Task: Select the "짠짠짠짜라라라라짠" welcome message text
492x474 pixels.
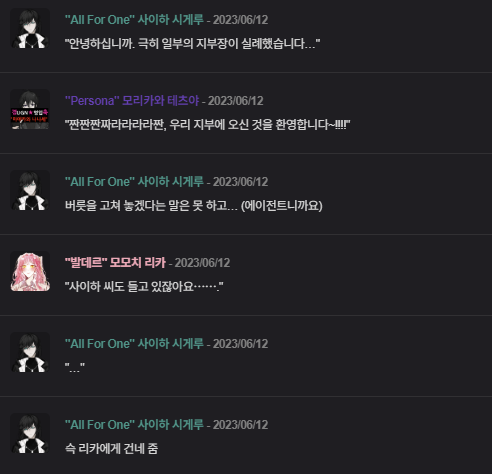Action: click(207, 125)
